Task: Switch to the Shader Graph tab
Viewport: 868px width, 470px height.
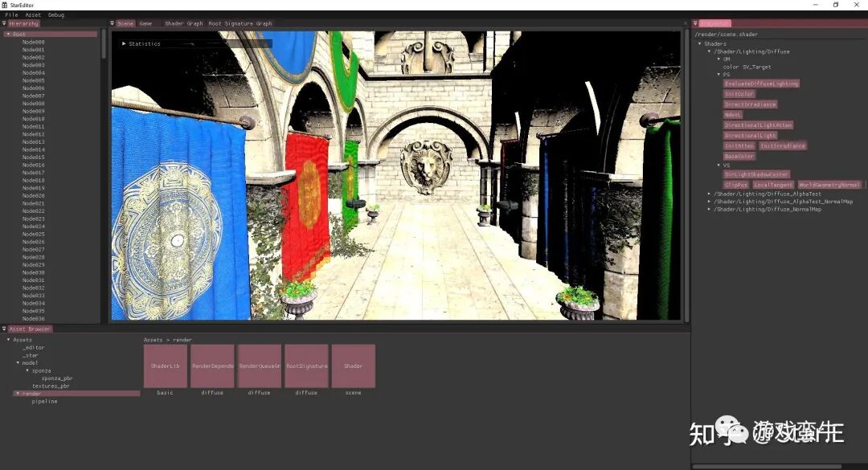Action: click(184, 23)
